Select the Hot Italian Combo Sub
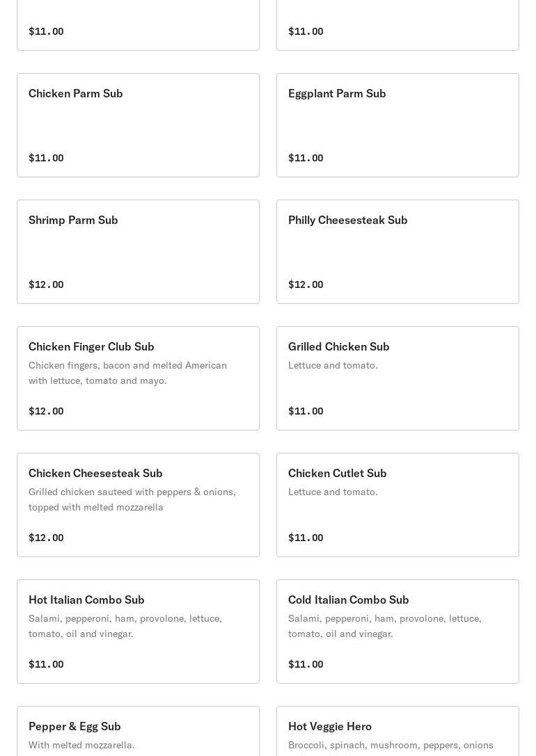The height and width of the screenshot is (756, 536). pyautogui.click(x=86, y=600)
